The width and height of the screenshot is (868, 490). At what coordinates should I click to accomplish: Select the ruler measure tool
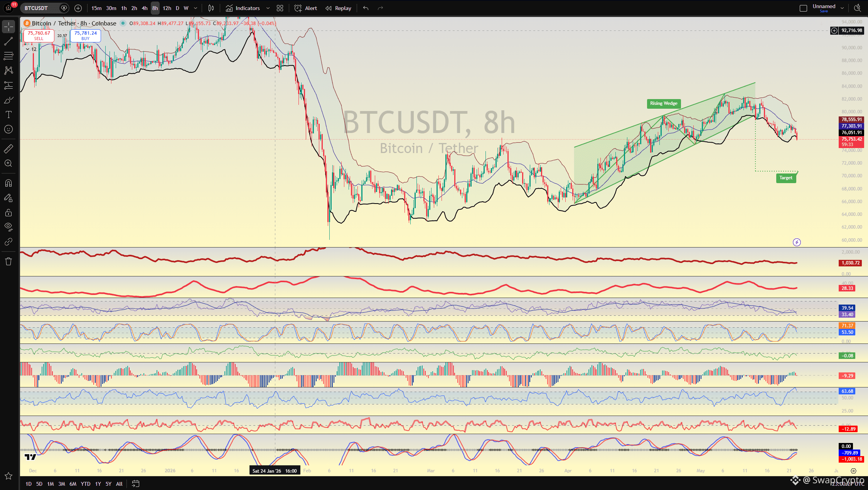tap(8, 148)
